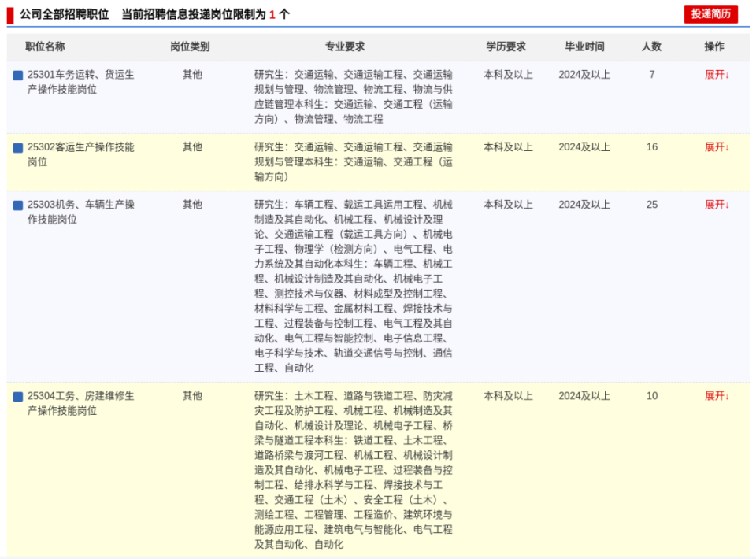The width and height of the screenshot is (756, 559).
Task: Expand details of position 25302
Action: 717,147
